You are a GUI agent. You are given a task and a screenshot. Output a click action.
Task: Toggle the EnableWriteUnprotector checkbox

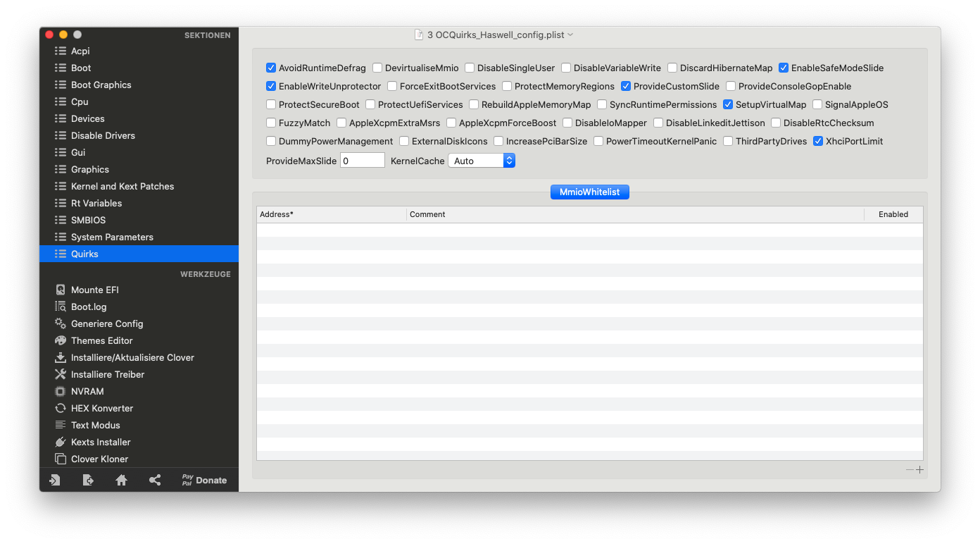click(271, 87)
